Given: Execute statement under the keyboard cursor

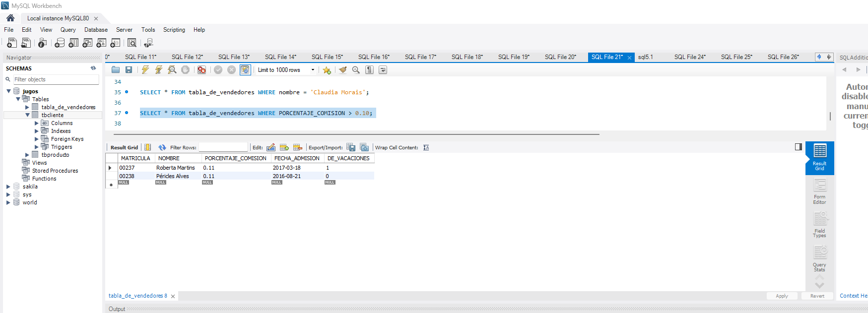Looking at the screenshot, I should click(x=158, y=70).
